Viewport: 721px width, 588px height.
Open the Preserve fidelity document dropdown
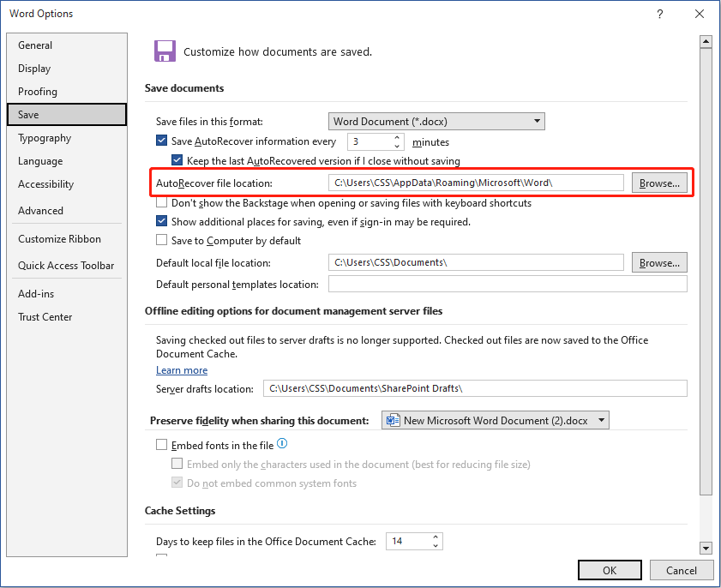click(x=496, y=420)
